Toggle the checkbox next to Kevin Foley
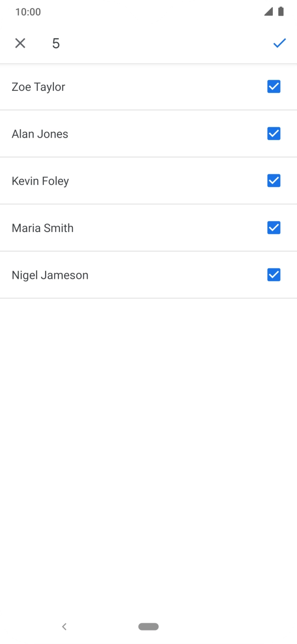Viewport: 297px width, 644px height. 273,180
